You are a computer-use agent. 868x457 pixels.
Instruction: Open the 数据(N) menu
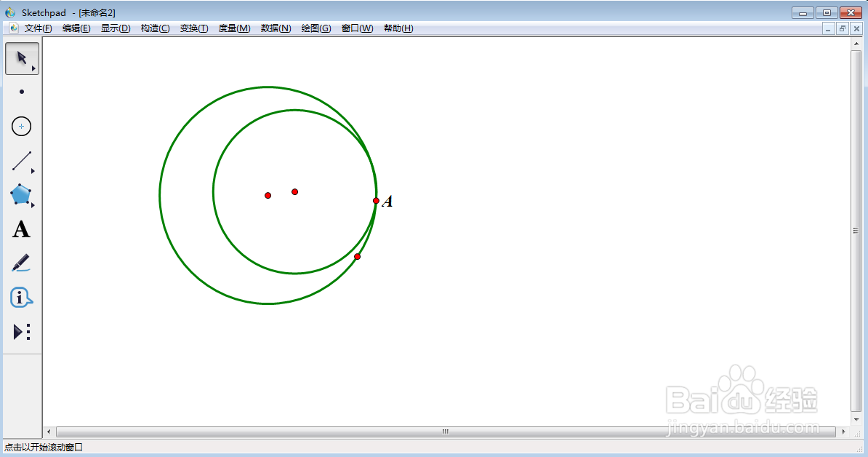coord(276,28)
